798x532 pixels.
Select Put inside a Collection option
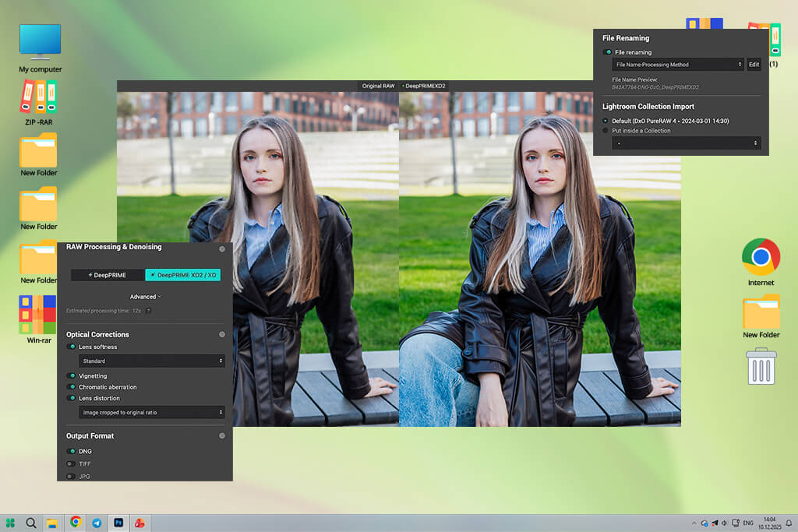606,131
